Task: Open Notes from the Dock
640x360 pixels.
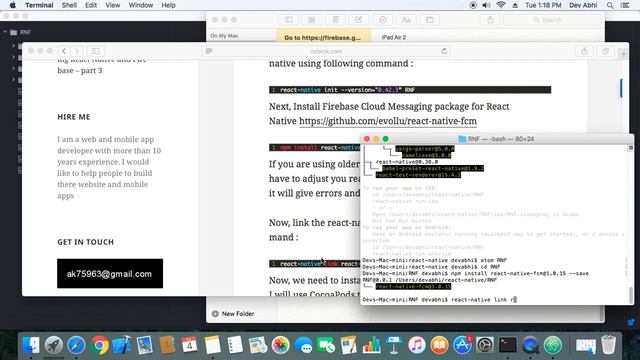Action: coord(212,345)
